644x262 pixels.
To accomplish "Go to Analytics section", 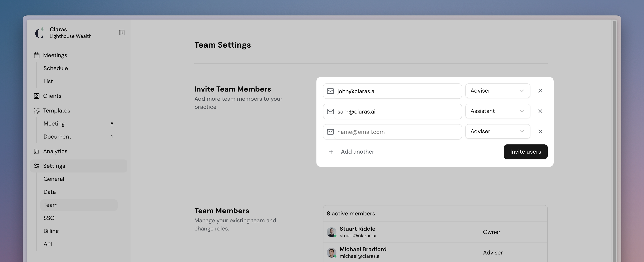I will point(79,151).
